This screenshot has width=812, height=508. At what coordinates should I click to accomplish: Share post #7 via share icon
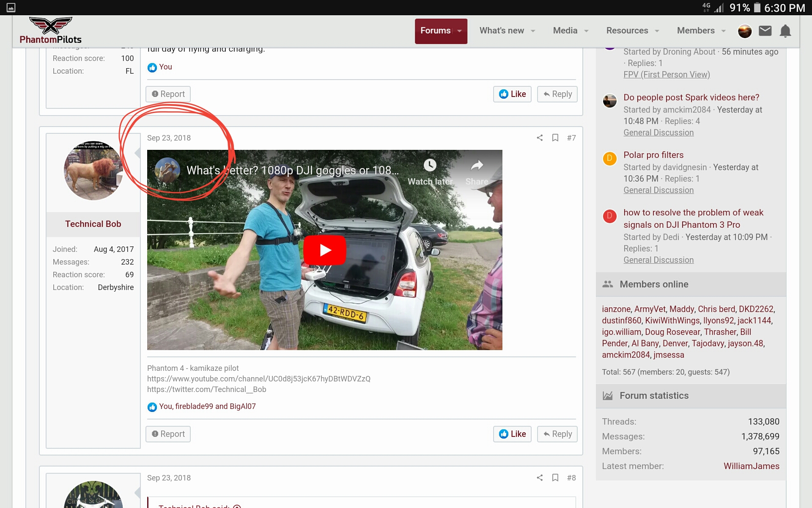tap(540, 138)
